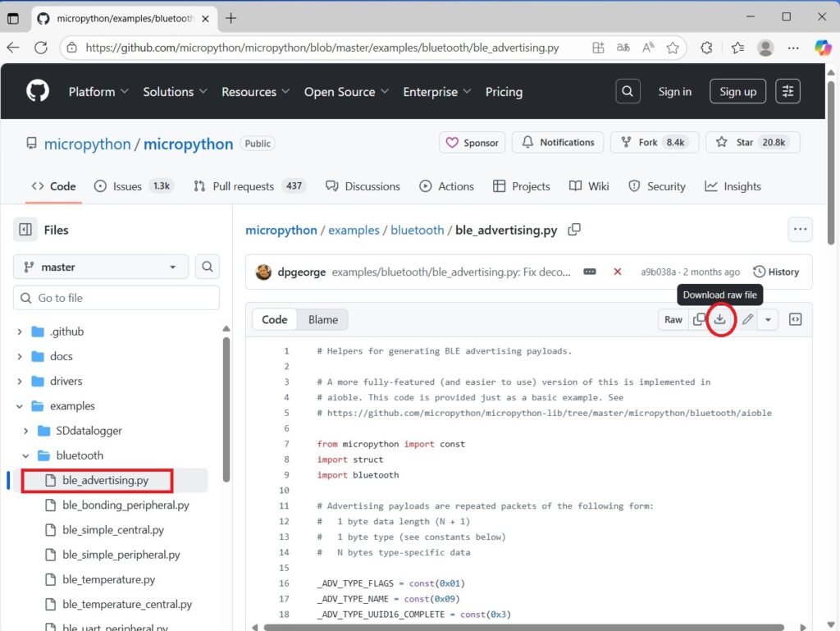Click the Download raw file icon
Screen dimensions: 840x631
tap(720, 319)
